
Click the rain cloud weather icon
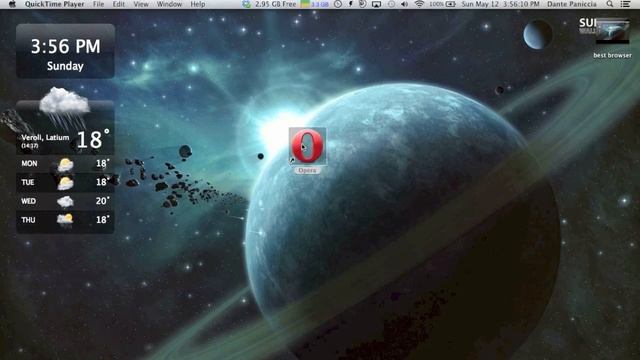pos(64,107)
